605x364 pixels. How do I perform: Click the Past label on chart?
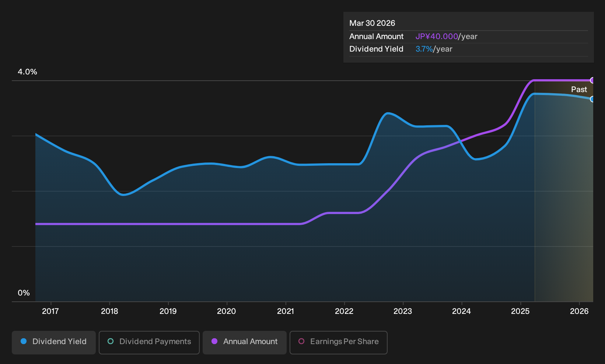[579, 90]
